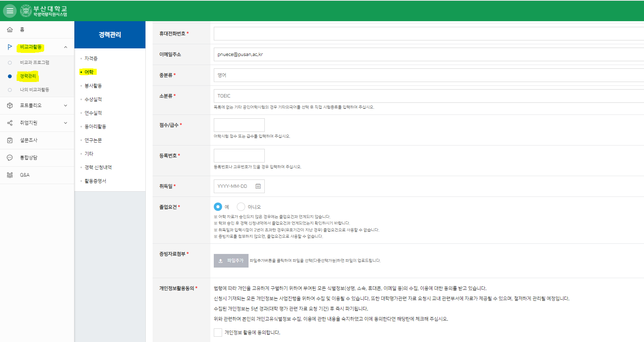This screenshot has width=644, height=342.
Task: Open the calendar picker in 취득일 field
Action: [258, 186]
